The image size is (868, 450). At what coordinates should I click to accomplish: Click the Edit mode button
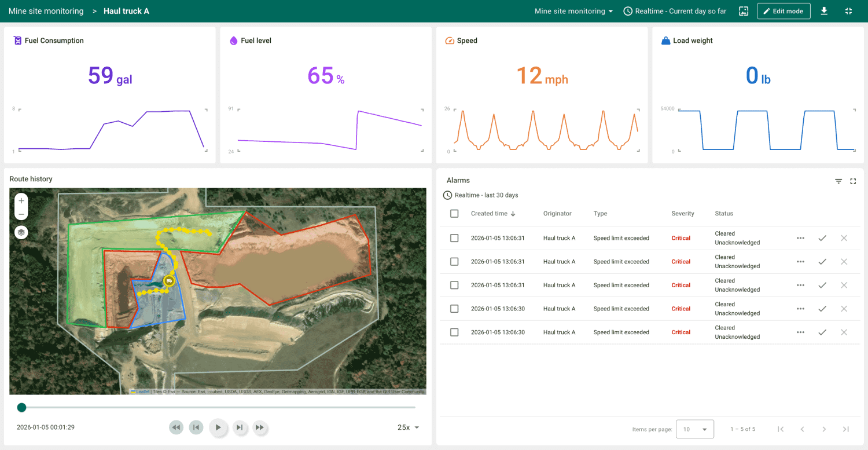coord(784,11)
